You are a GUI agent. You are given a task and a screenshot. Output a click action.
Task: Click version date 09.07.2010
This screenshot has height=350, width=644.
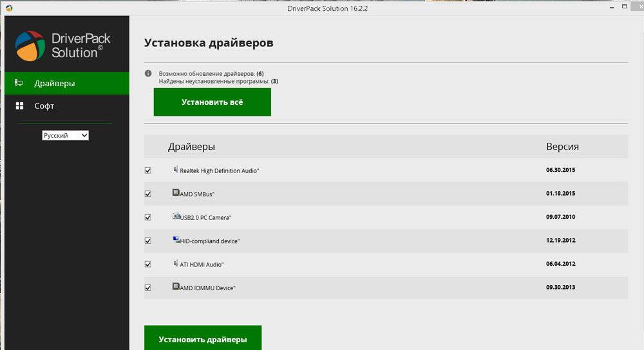[561, 217]
